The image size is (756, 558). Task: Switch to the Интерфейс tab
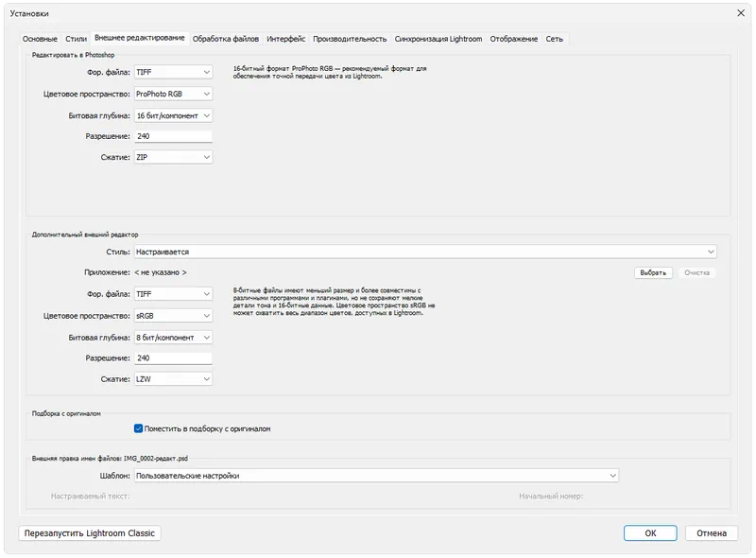[x=285, y=39]
